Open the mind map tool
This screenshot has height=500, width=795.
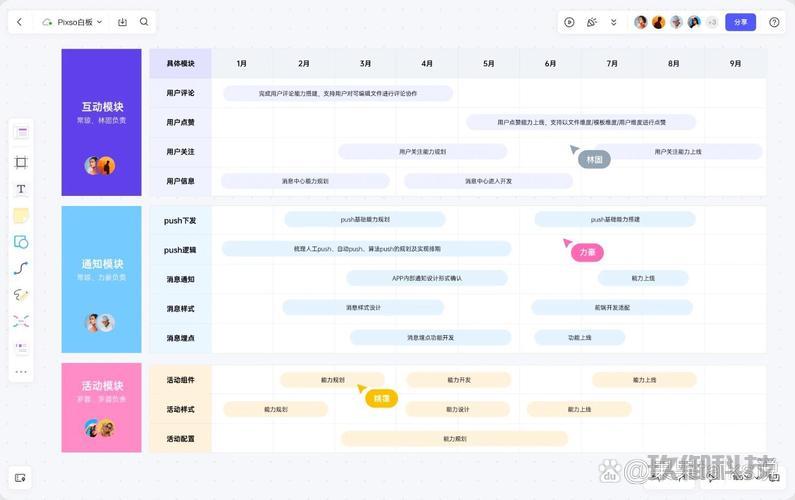tap(21, 321)
